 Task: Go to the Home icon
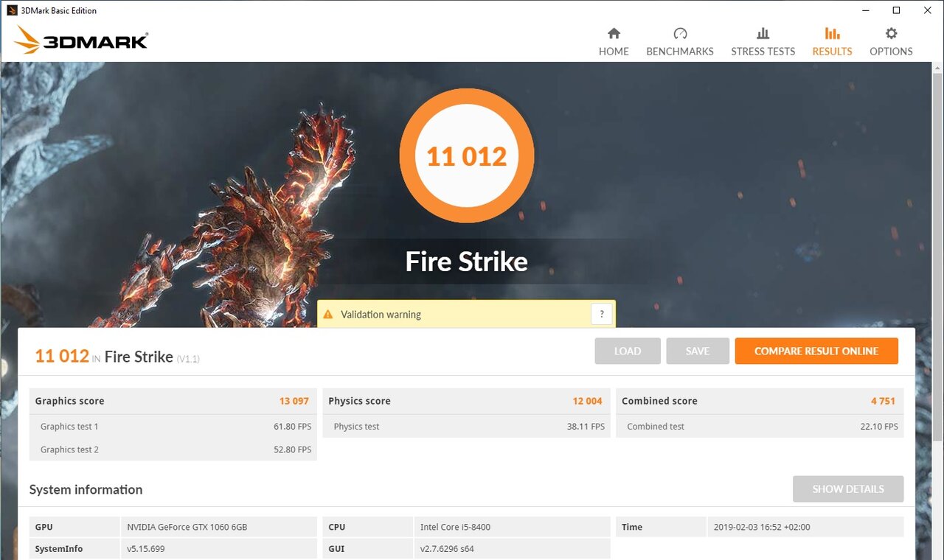click(x=614, y=33)
